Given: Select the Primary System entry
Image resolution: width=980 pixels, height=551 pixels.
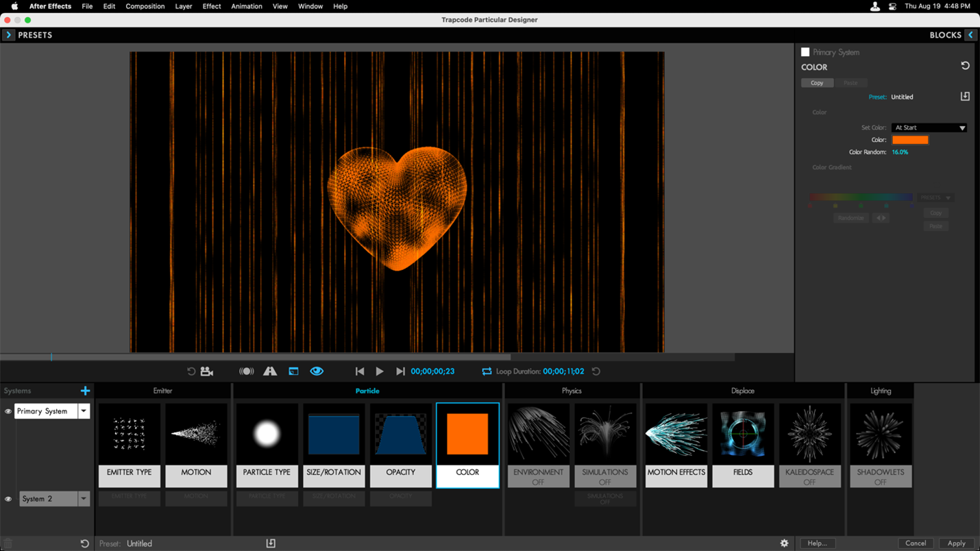Looking at the screenshot, I should (x=46, y=411).
